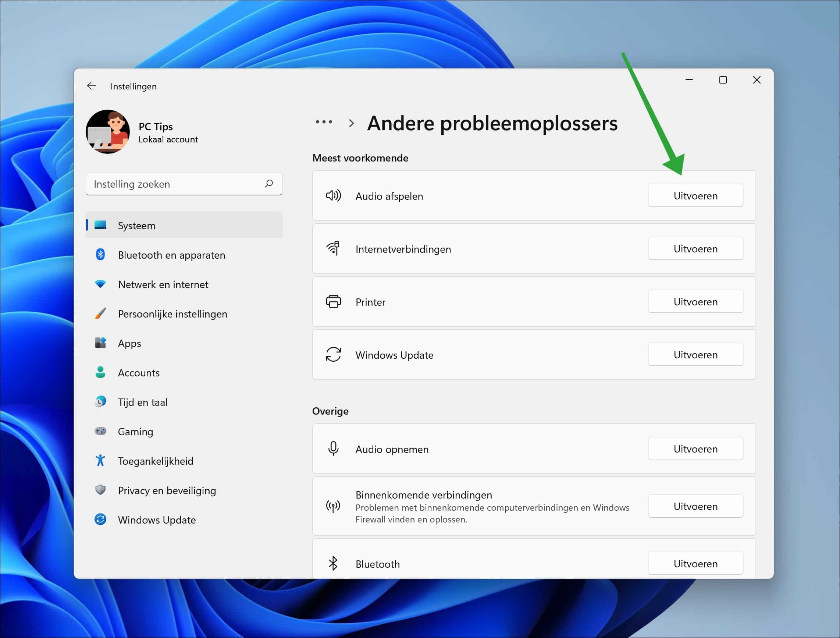Open Windows Update in the sidebar

(184, 520)
